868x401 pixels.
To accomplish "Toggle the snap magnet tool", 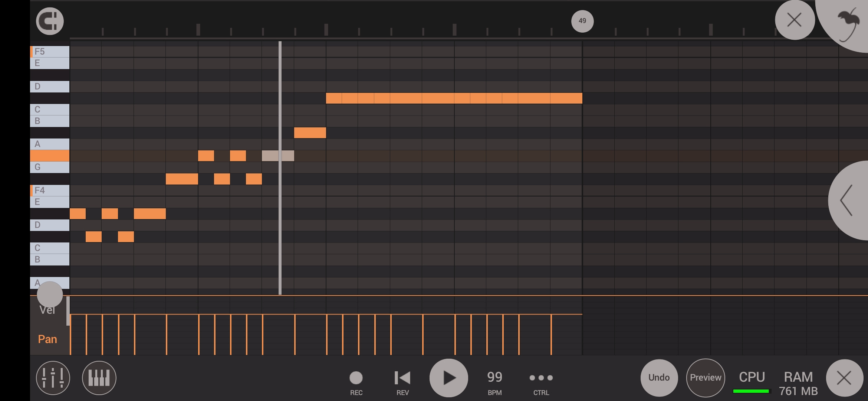I will tap(49, 21).
